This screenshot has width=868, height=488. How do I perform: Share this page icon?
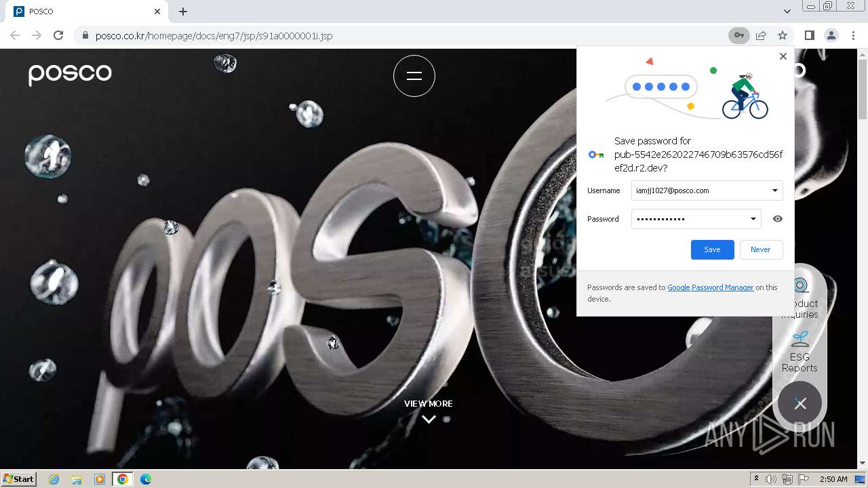pos(761,35)
